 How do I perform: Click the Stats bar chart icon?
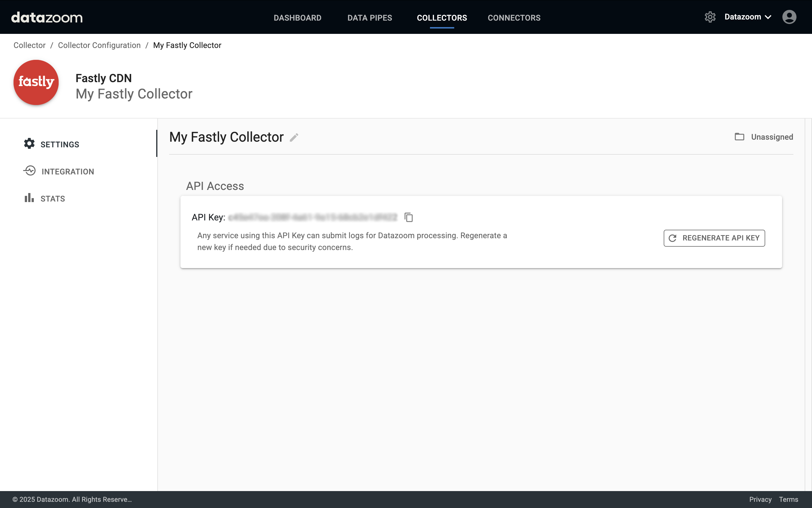click(x=29, y=198)
